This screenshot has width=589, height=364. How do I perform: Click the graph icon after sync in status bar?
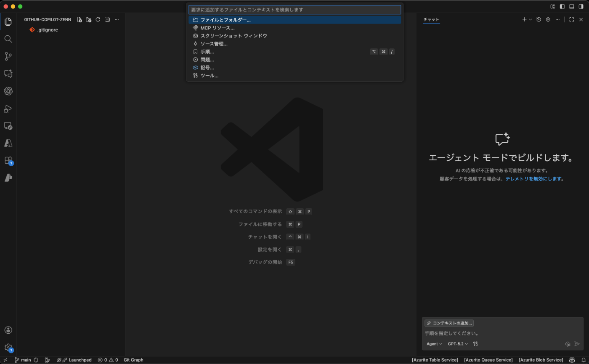coord(47,360)
